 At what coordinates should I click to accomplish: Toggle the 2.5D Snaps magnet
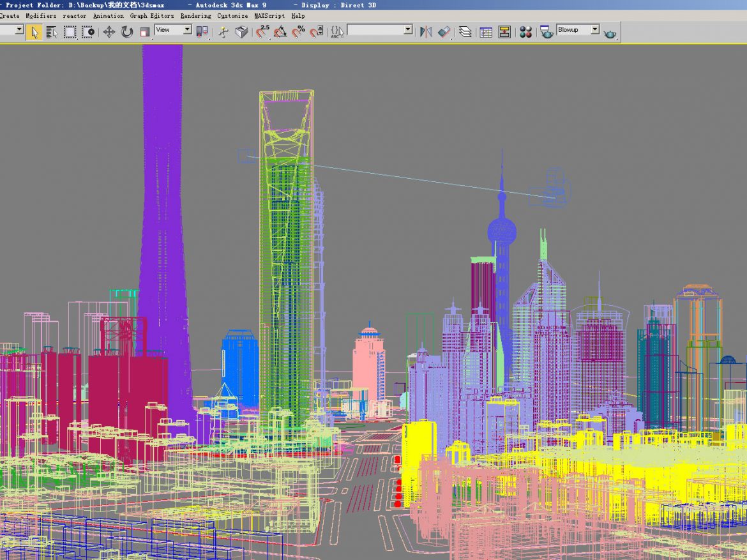262,32
